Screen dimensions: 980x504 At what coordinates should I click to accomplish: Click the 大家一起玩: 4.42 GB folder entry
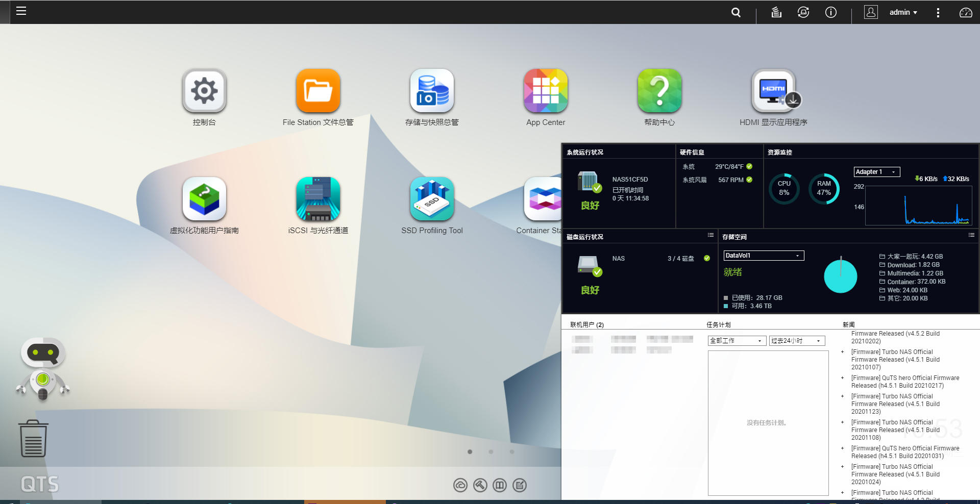click(911, 257)
